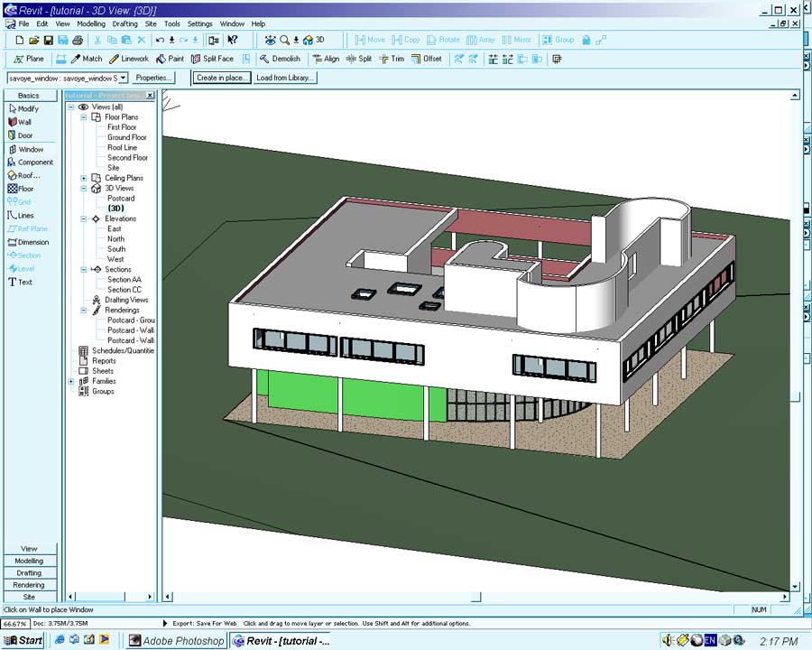Viewport: 812px width, 650px height.
Task: Use the Align tool
Action: 327,59
